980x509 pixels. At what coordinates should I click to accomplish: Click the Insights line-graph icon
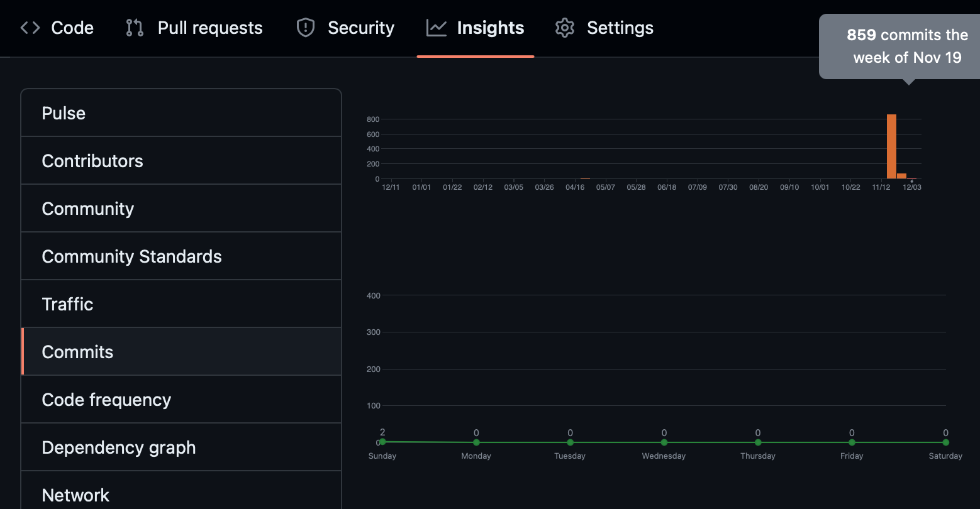[435, 28]
